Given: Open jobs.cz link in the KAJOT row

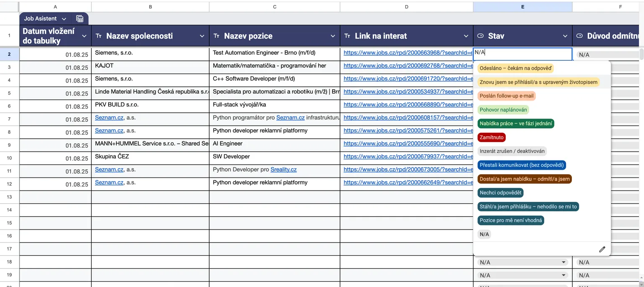Looking at the screenshot, I should coord(408,66).
